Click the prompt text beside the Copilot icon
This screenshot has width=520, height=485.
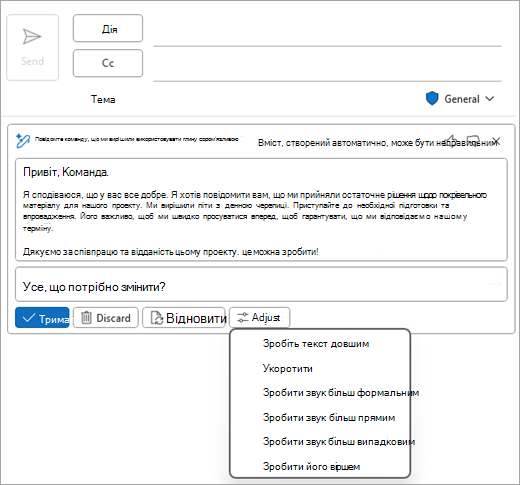point(137,139)
